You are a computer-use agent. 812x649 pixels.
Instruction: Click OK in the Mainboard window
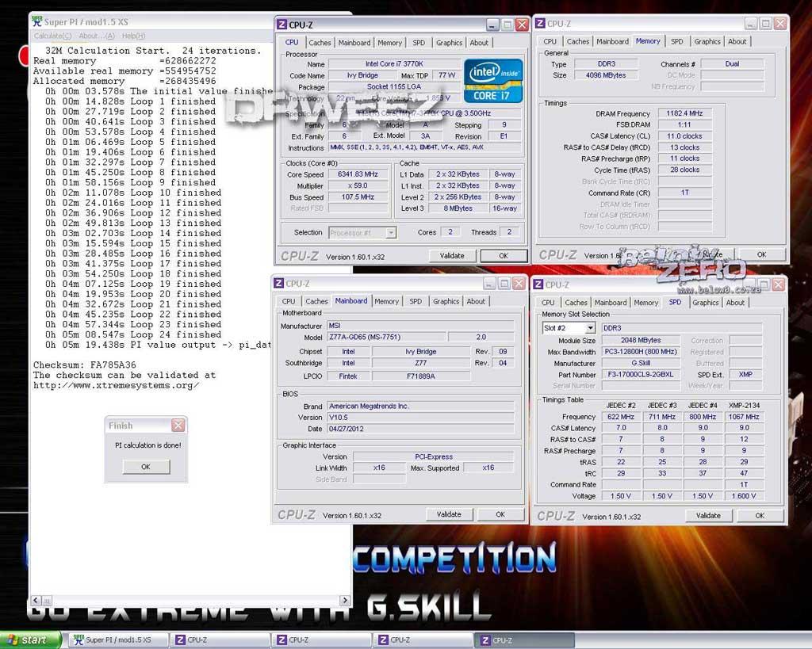pos(500,514)
